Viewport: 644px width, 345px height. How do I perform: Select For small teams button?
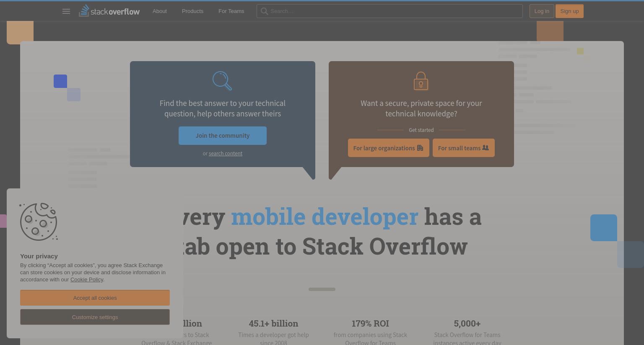[464, 148]
